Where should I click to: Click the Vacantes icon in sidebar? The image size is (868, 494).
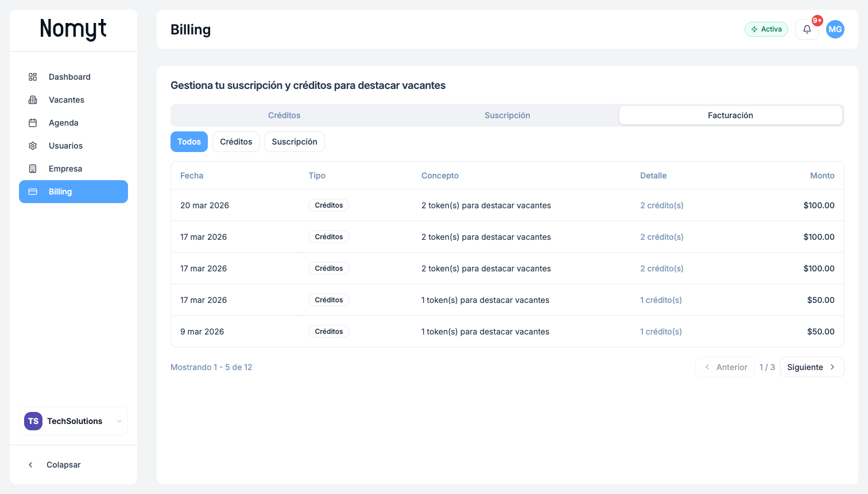pyautogui.click(x=33, y=100)
